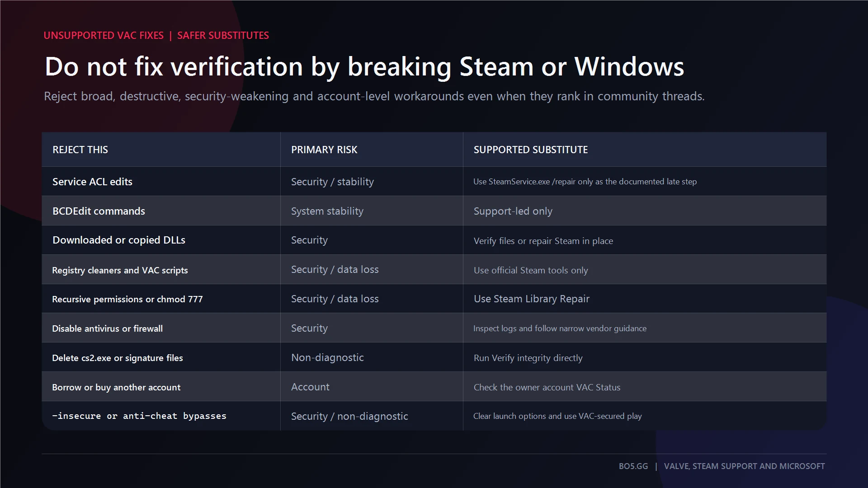Image resolution: width=868 pixels, height=488 pixels.
Task: Click 'Verify files or repair Steam in place'
Action: click(543, 241)
